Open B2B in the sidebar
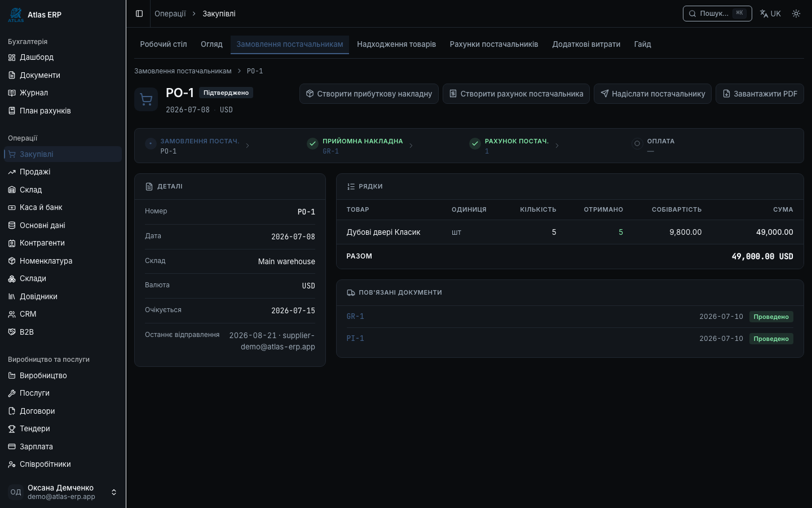 [x=63, y=332]
